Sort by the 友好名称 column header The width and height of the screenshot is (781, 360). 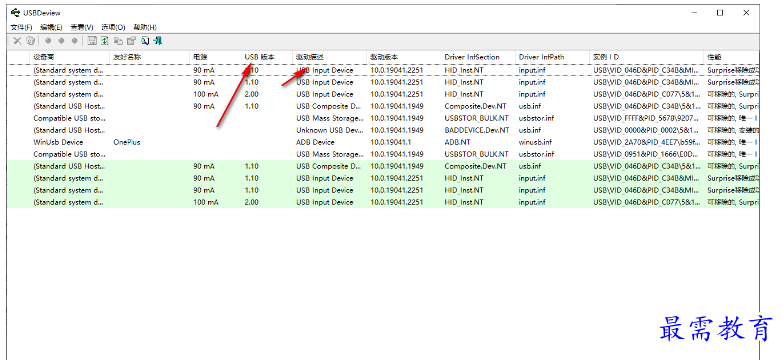click(x=149, y=57)
